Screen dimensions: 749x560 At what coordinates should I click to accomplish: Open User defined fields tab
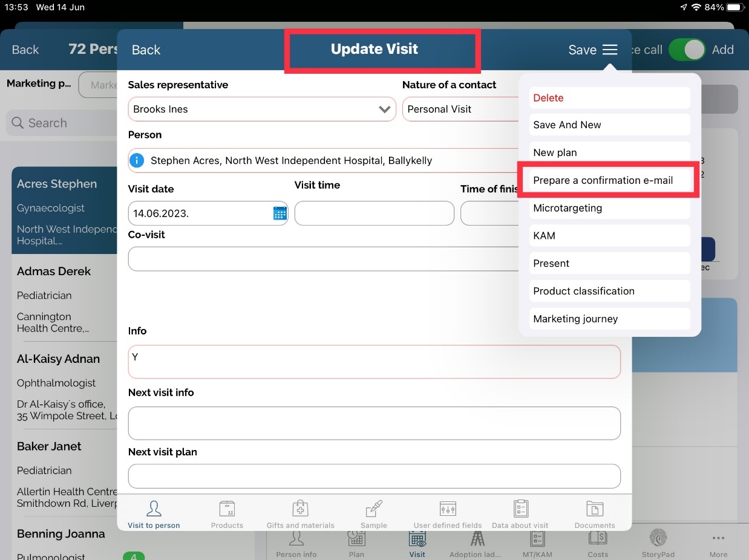pos(448,514)
